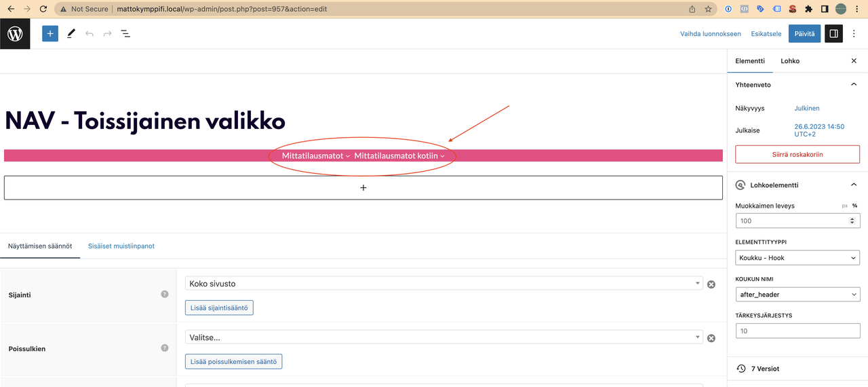This screenshot has width=868, height=387.
Task: Click the Esikatsele preview link
Action: click(x=766, y=33)
